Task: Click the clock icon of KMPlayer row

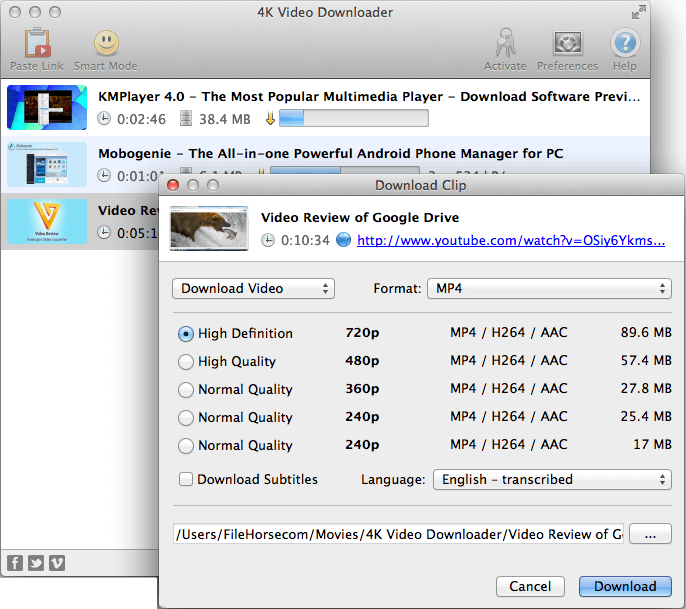Action: (x=104, y=119)
